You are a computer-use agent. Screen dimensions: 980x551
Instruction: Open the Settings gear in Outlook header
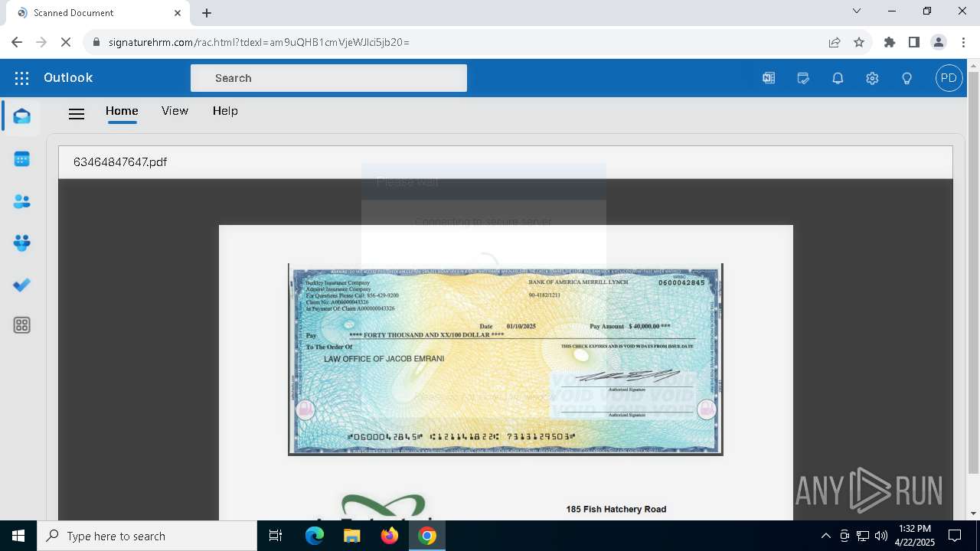click(x=872, y=78)
